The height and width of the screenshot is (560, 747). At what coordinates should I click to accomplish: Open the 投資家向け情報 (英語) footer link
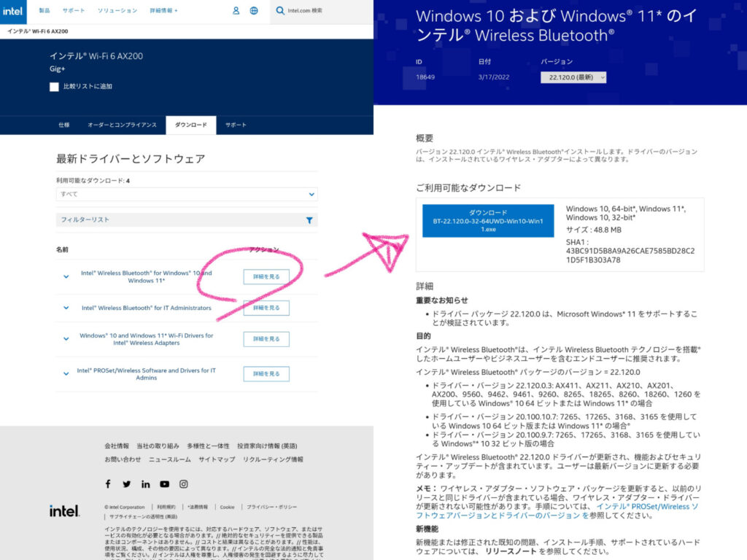(267, 446)
